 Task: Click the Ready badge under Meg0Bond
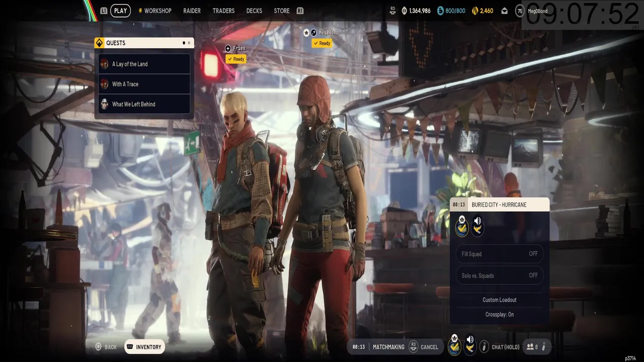click(322, 43)
